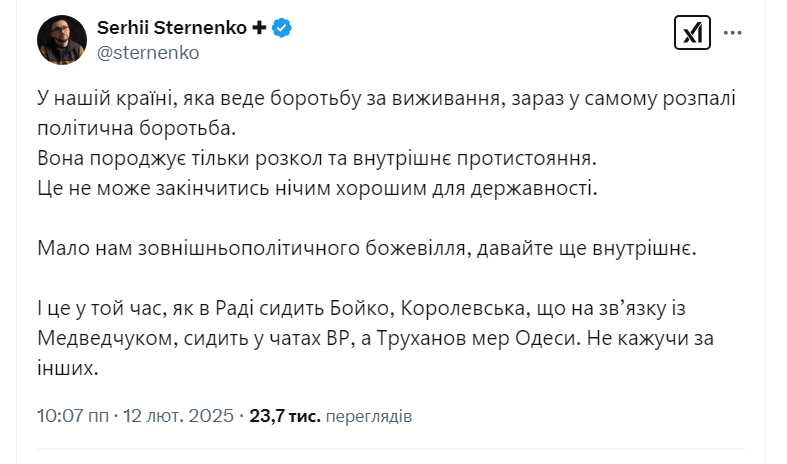Click the date 12 лют. 2025
The height and width of the screenshot is (464, 787).
click(x=180, y=415)
